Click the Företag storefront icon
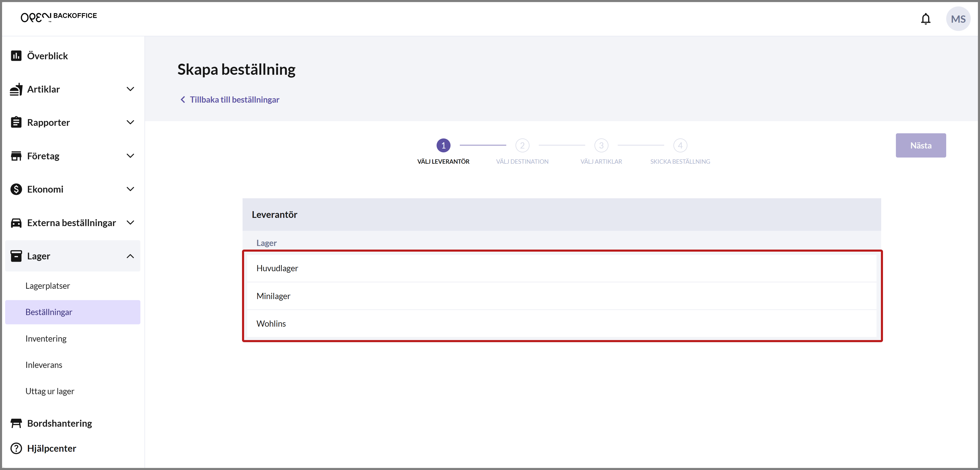This screenshot has height=470, width=980. click(16, 156)
